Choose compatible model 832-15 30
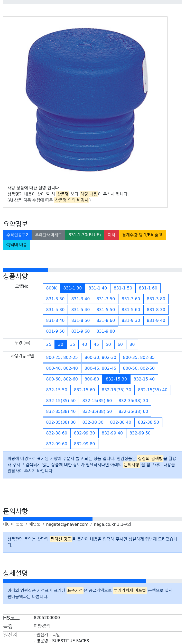The height and width of the screenshot is (644, 185). point(116,379)
